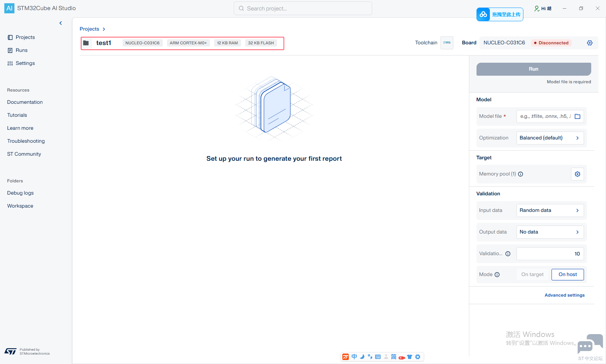
Task: Click the chevron after Projects breadcrumb
Action: click(104, 29)
